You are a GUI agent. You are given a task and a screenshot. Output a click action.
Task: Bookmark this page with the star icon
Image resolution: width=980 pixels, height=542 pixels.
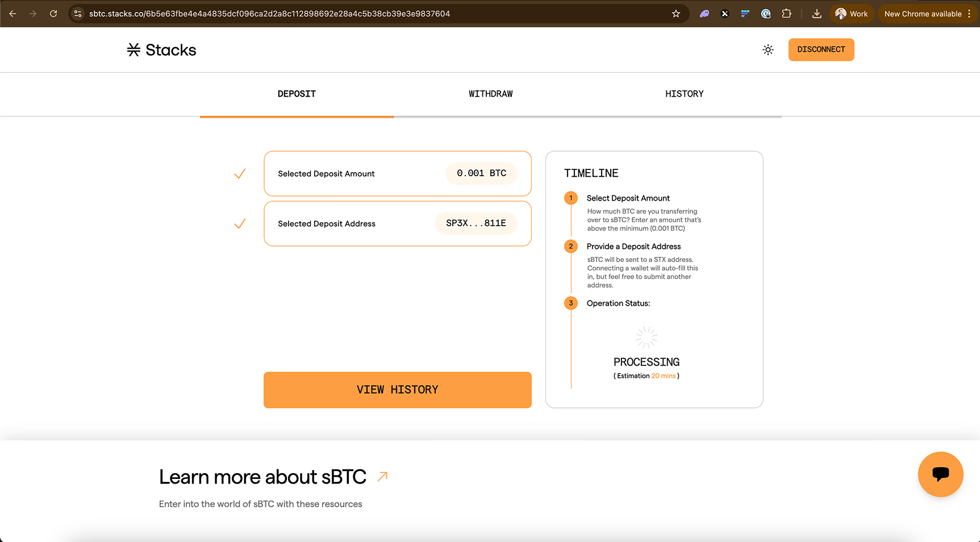coord(676,14)
